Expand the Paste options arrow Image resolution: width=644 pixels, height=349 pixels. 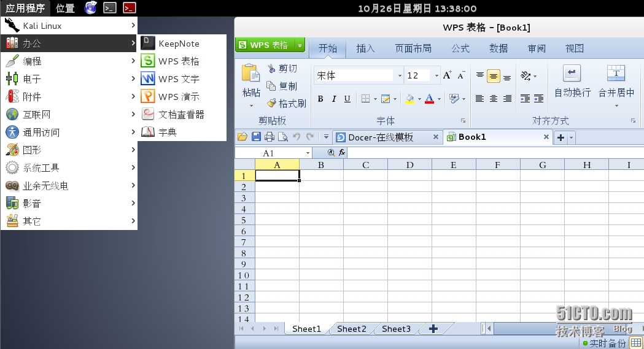tap(251, 106)
